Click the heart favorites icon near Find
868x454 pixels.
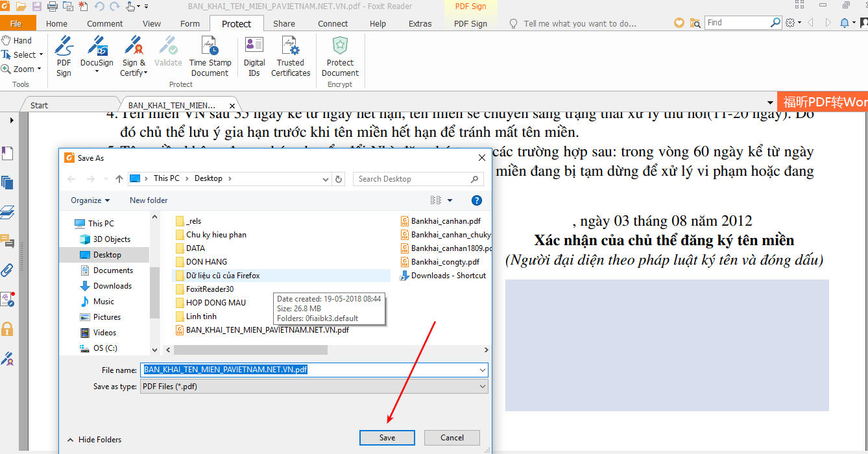pos(679,23)
